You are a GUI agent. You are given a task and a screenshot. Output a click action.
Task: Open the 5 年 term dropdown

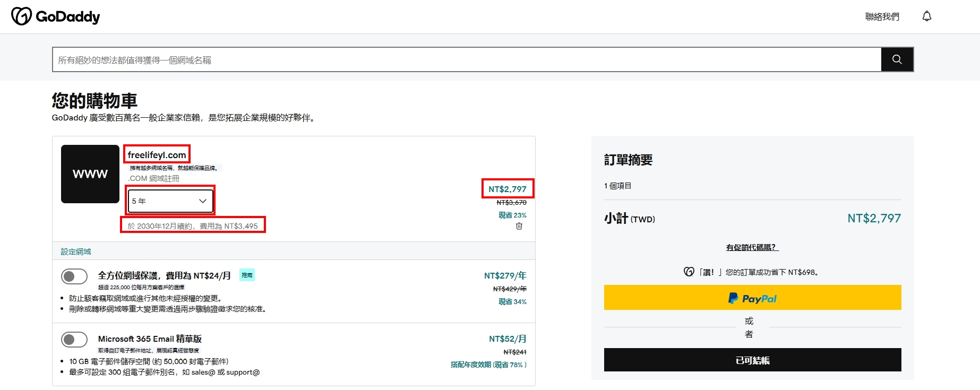[170, 201]
